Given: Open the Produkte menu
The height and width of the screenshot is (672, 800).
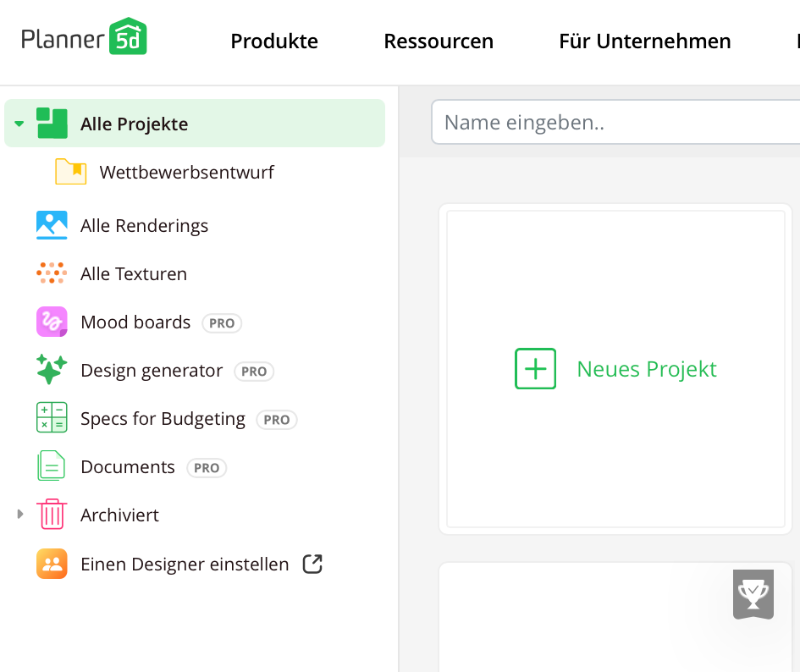Looking at the screenshot, I should [274, 41].
